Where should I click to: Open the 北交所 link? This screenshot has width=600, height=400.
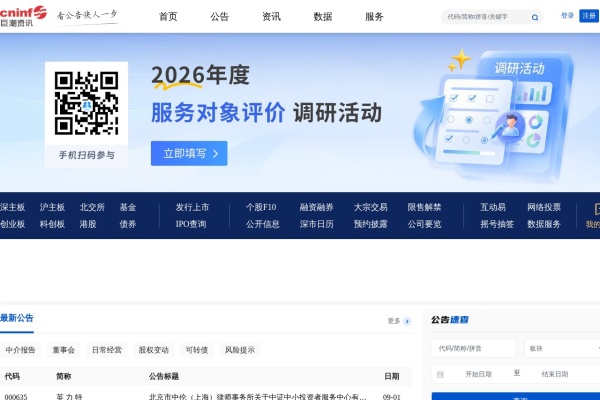[92, 207]
